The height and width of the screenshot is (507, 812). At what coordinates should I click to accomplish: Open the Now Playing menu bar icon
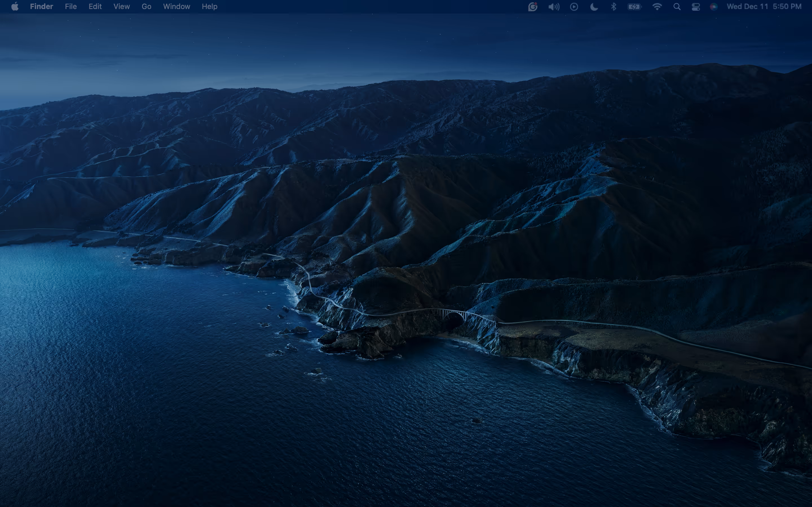coord(574,7)
